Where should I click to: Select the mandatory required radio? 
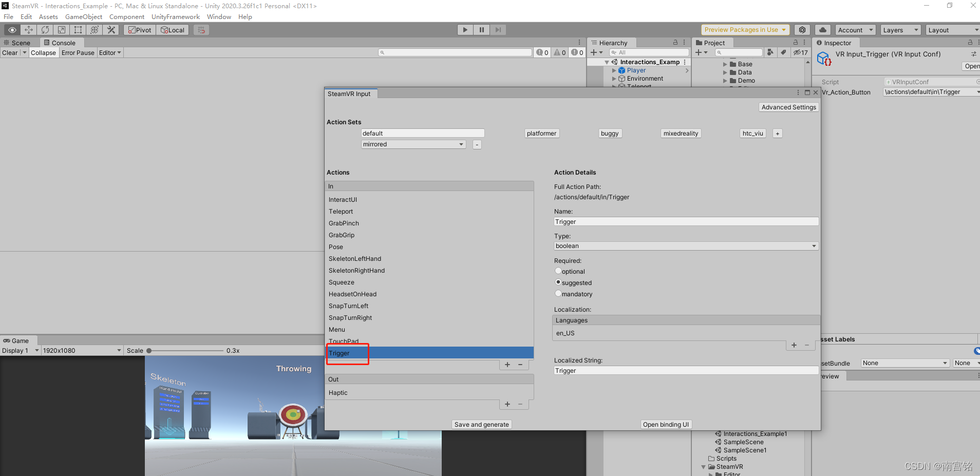click(x=558, y=294)
